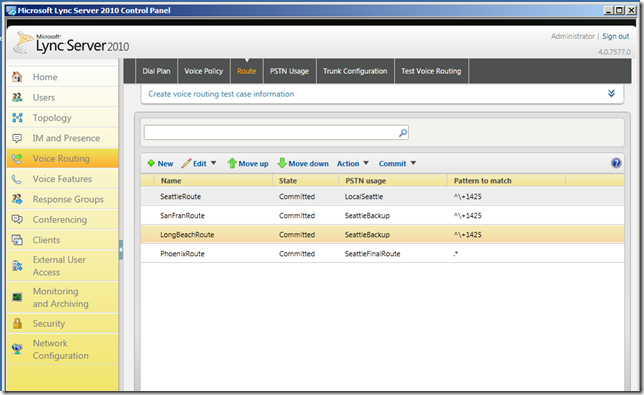Click the Home house icon in sidebar
This screenshot has width=644, height=395.
click(x=17, y=76)
